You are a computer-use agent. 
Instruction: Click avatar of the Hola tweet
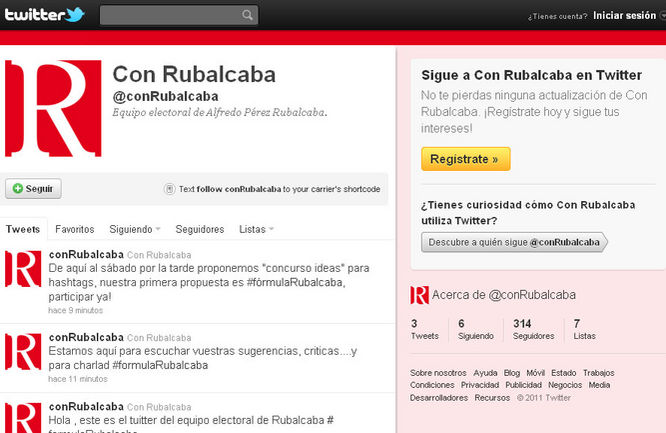[23, 418]
